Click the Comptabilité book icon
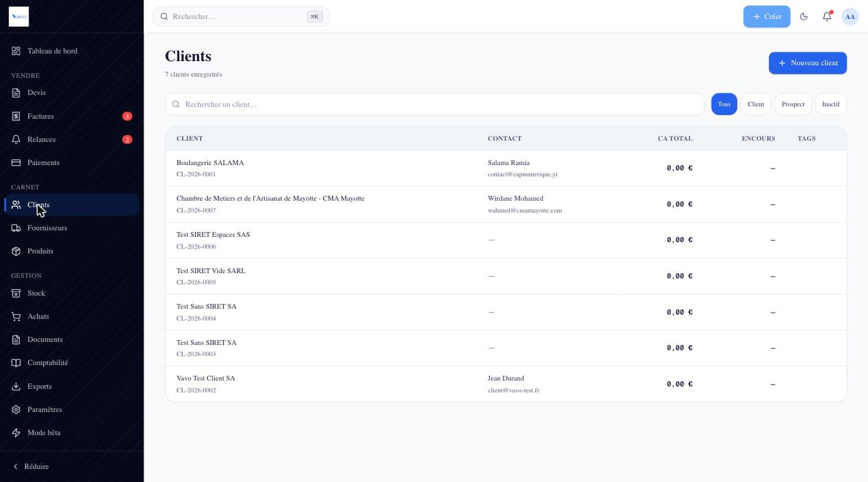The image size is (868, 482). coord(16,363)
